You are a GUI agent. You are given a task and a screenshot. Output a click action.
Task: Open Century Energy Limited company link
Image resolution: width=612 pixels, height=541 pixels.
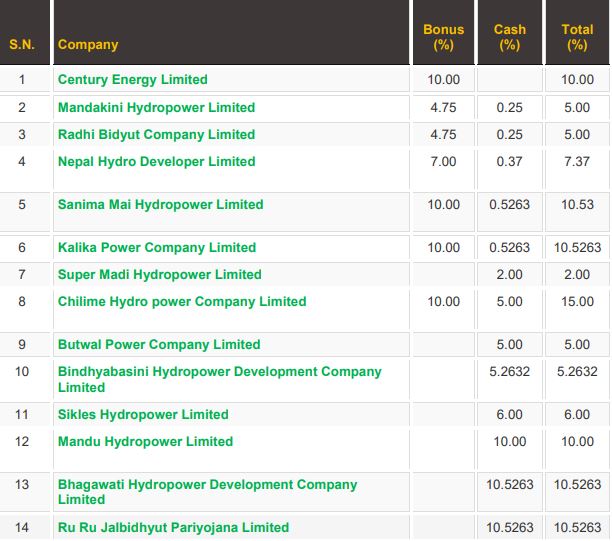133,80
